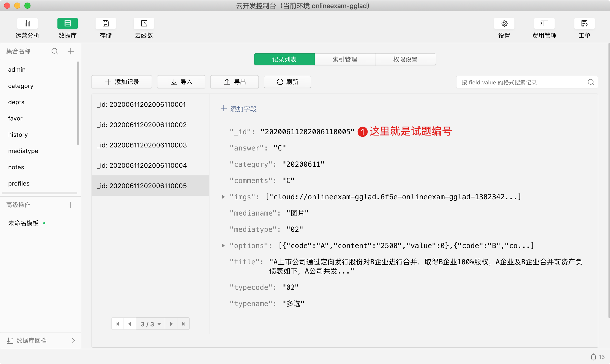Click the 添加字段 link
This screenshot has width=610, height=364.
[239, 109]
